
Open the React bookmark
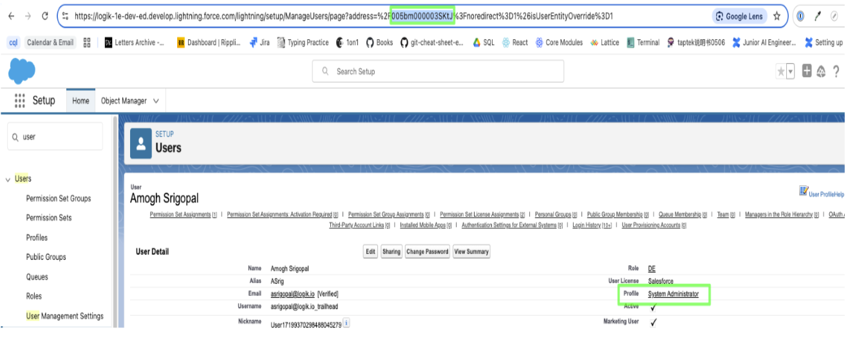coord(514,42)
